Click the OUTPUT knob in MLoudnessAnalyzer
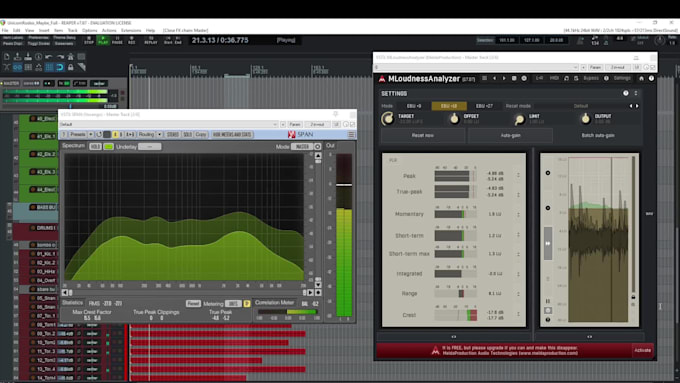Image resolution: width=680 pixels, height=383 pixels. pyautogui.click(x=585, y=118)
